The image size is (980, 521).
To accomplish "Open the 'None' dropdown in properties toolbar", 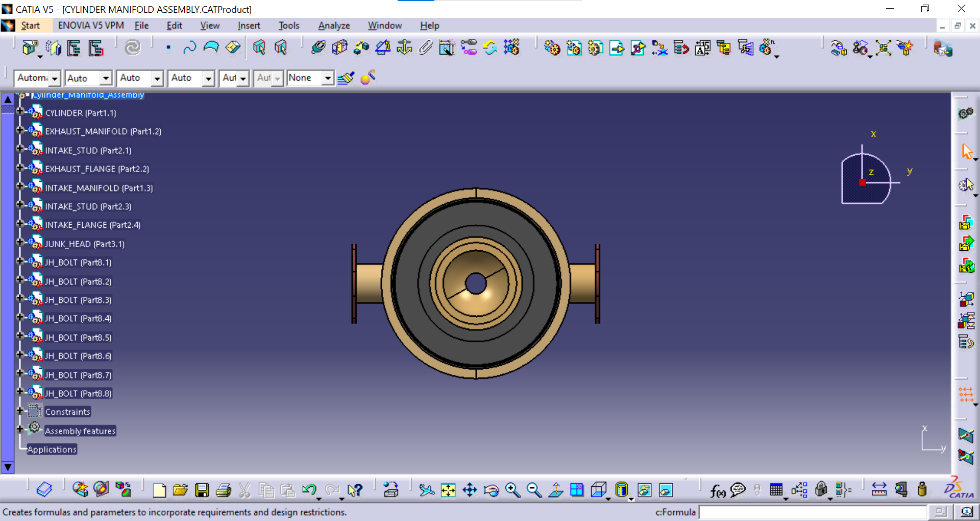I will coord(328,78).
